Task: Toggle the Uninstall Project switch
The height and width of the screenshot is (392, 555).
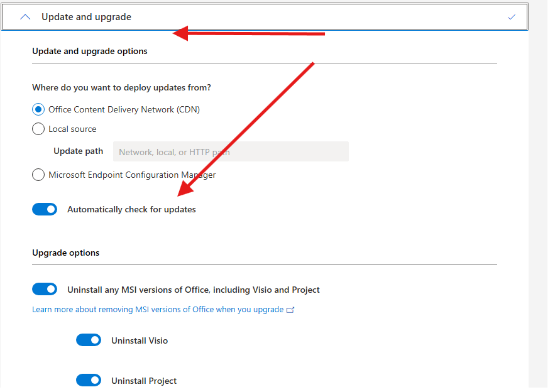Action: [89, 380]
